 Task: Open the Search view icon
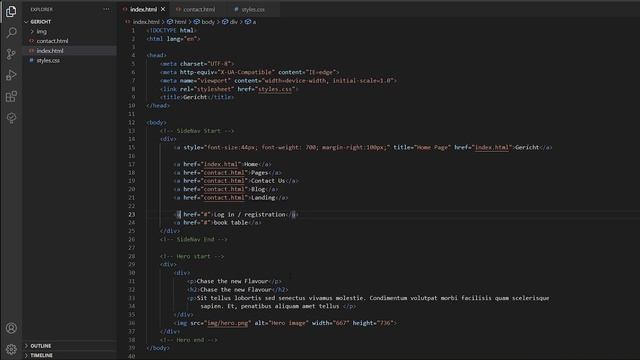point(11,32)
